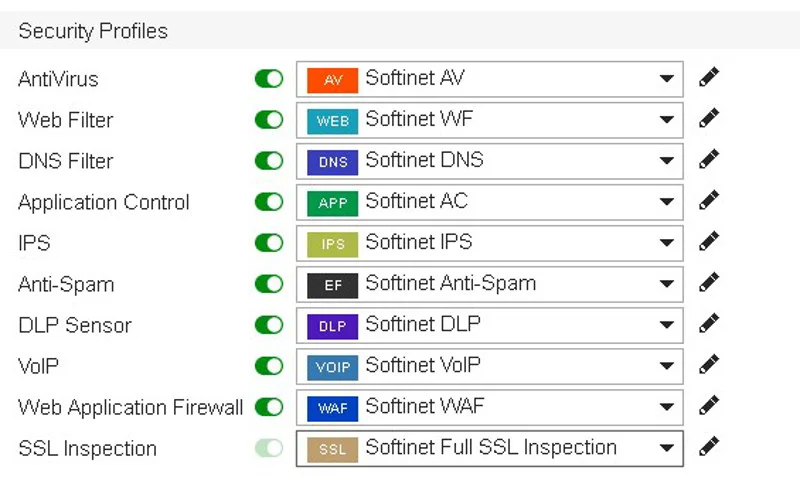This screenshot has width=800, height=501.
Task: Open the IPS profile dropdown arrow
Action: [666, 243]
